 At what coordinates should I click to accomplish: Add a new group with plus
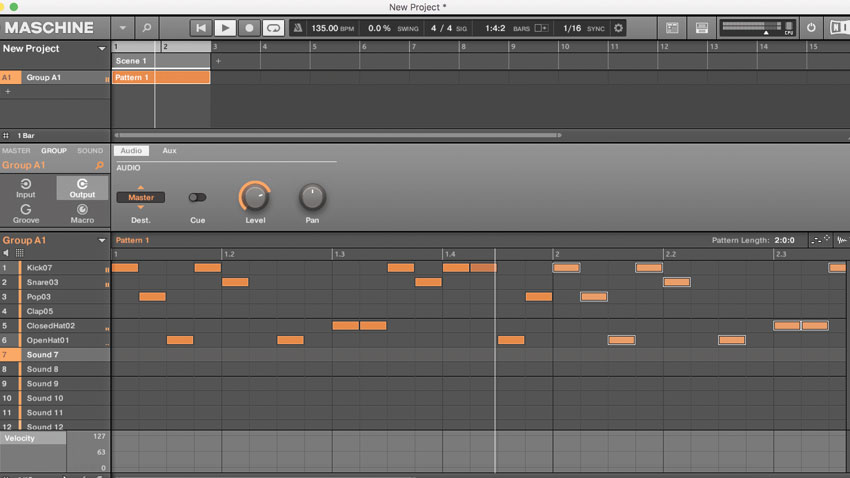click(x=8, y=92)
